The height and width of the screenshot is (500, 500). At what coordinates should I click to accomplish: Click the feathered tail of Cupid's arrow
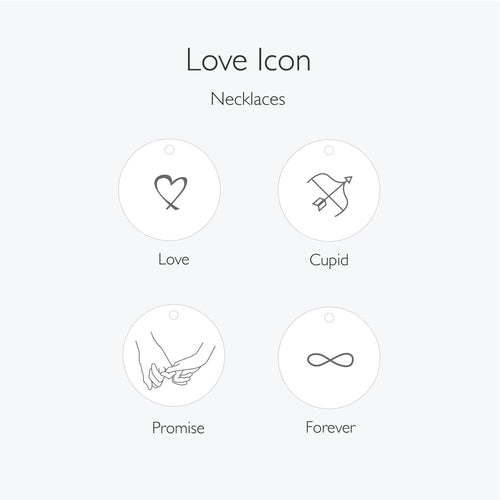click(319, 204)
